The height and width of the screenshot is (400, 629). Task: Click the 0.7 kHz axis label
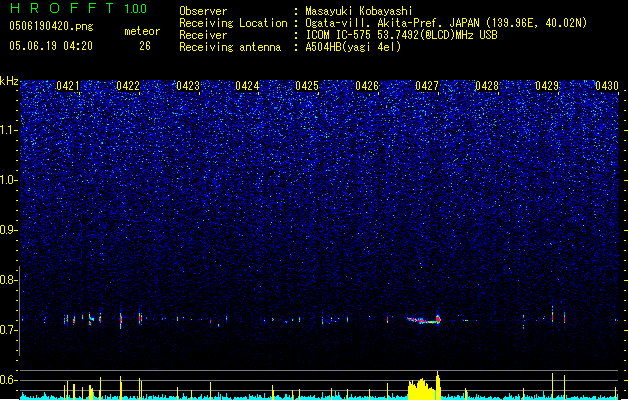9,330
